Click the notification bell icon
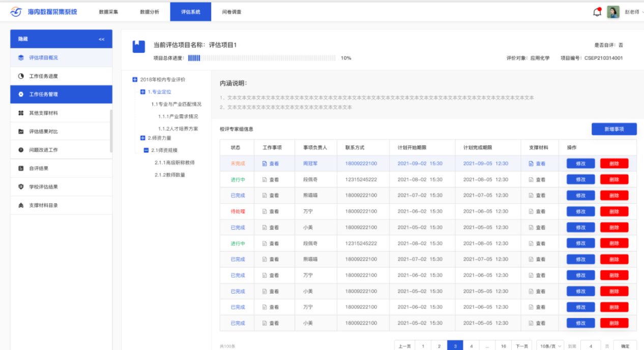644x350 pixels. pos(597,12)
